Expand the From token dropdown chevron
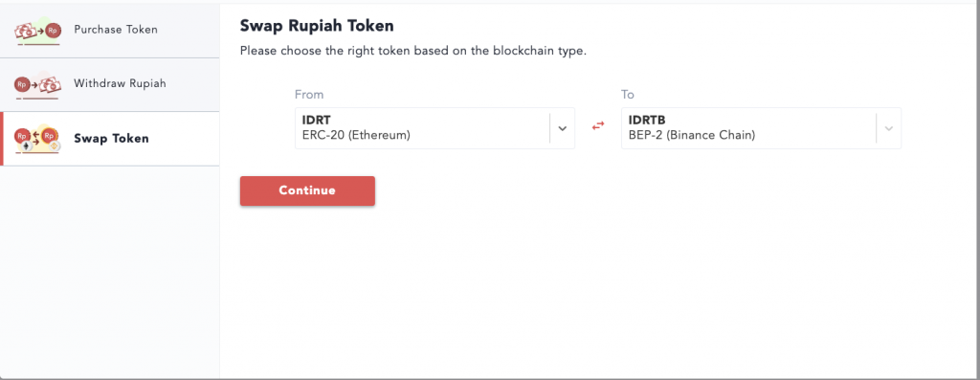 click(562, 128)
